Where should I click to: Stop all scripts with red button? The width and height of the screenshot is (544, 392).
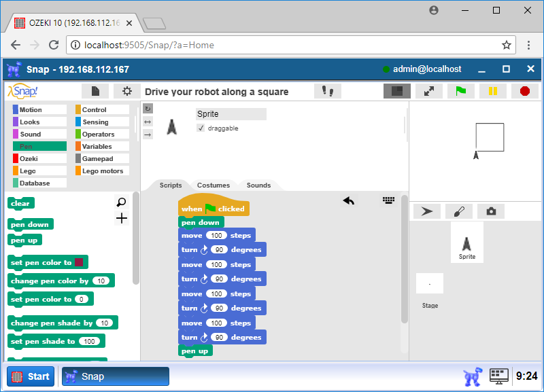tap(524, 91)
